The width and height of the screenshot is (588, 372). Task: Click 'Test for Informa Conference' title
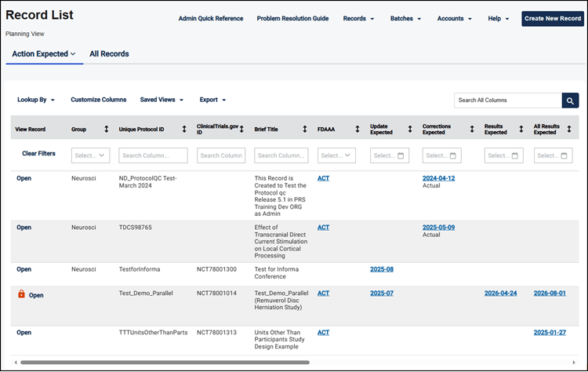click(277, 273)
